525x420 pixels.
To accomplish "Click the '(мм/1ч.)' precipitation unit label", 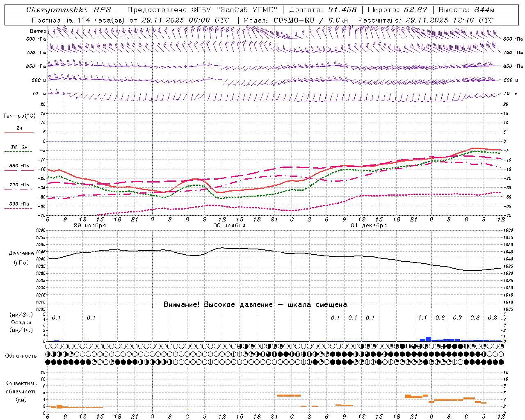I will 21,330.
